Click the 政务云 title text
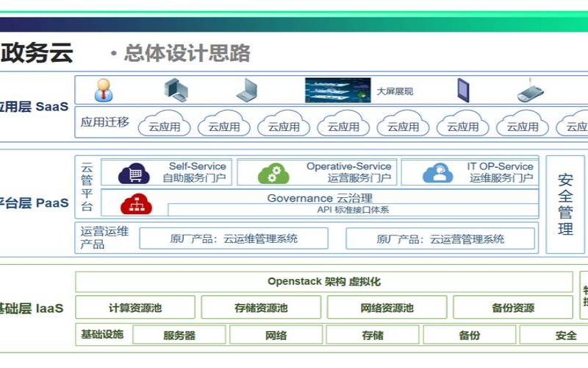The image size is (588, 368). 37,52
